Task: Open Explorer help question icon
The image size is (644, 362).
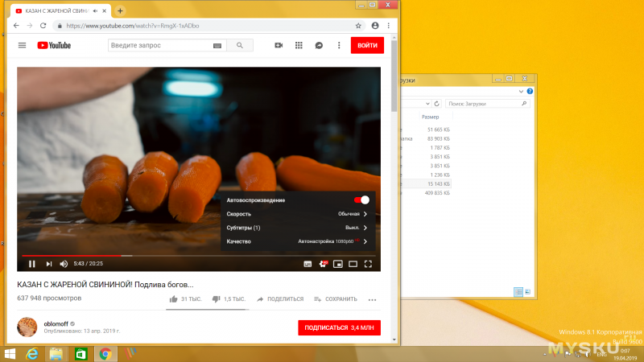Action: (x=530, y=91)
